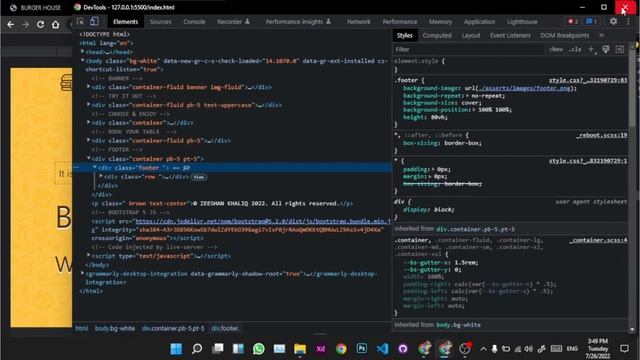This screenshot has width=640, height=360.
Task: Open the rendering emulation paintbrush icon
Action: [606, 49]
